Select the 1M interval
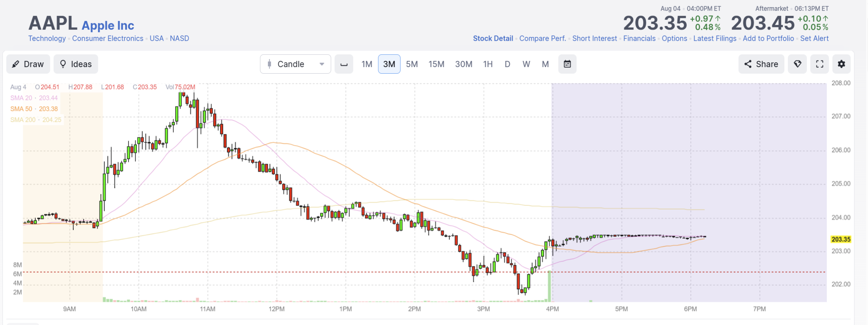This screenshot has height=325, width=868. pos(367,64)
